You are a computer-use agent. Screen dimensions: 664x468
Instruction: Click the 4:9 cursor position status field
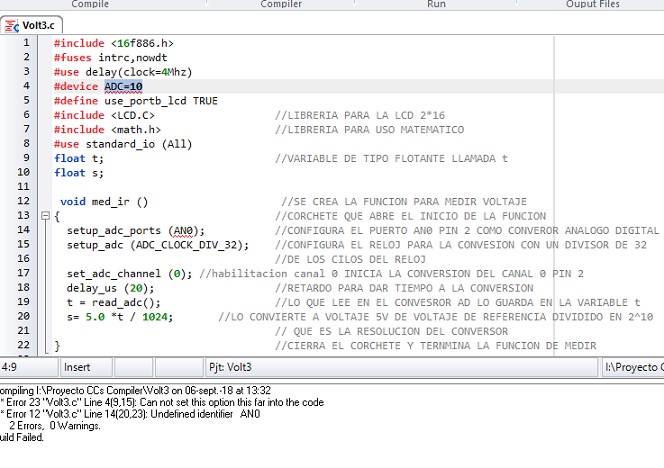coord(29,367)
